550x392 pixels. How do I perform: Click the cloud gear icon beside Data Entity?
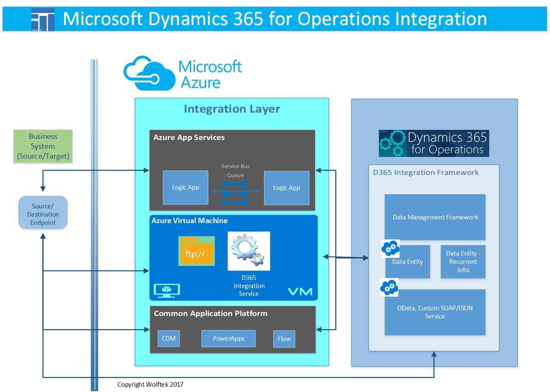pyautogui.click(x=390, y=249)
